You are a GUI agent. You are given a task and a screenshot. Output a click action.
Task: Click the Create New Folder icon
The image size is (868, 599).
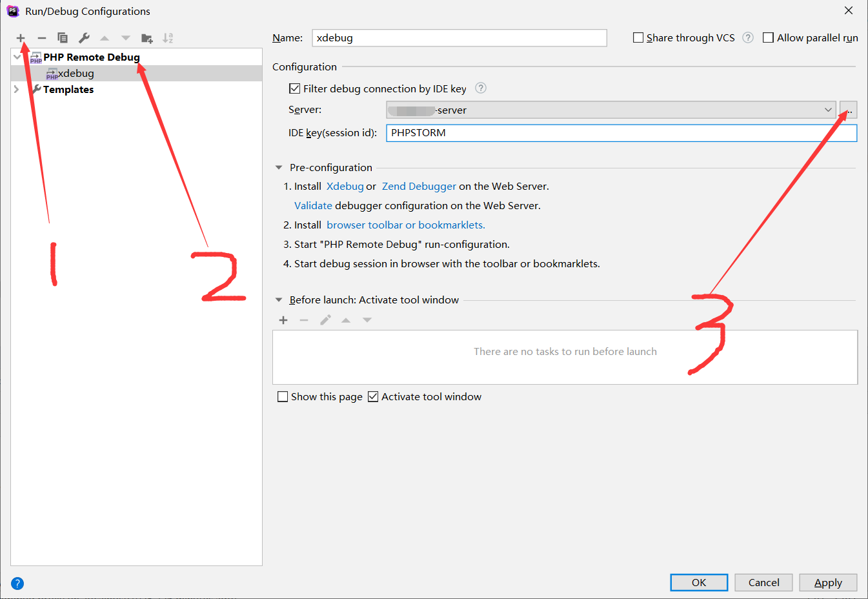coord(147,38)
